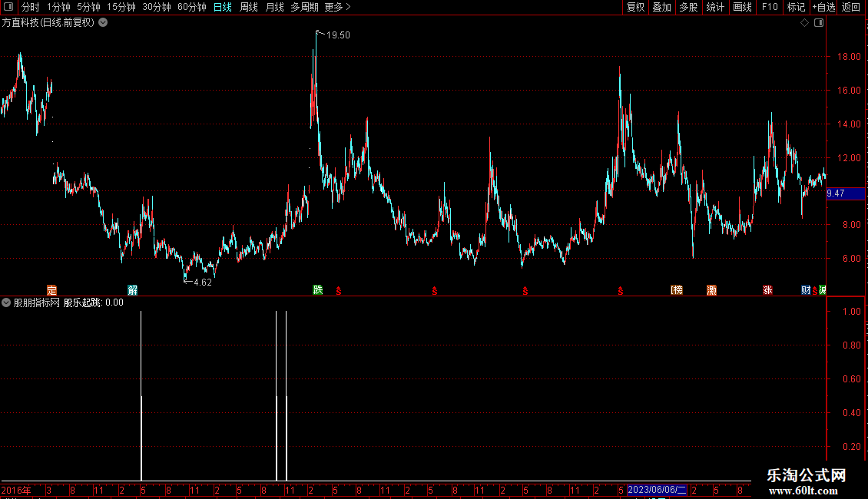
Task: Click the 1.00 indicator axis label
Action: (851, 312)
